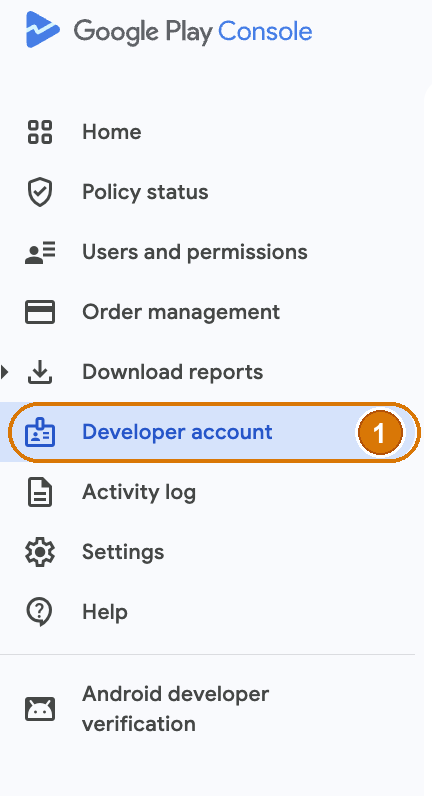This screenshot has height=796, width=432.
Task: Click the Google Play Console title text
Action: pos(193,31)
